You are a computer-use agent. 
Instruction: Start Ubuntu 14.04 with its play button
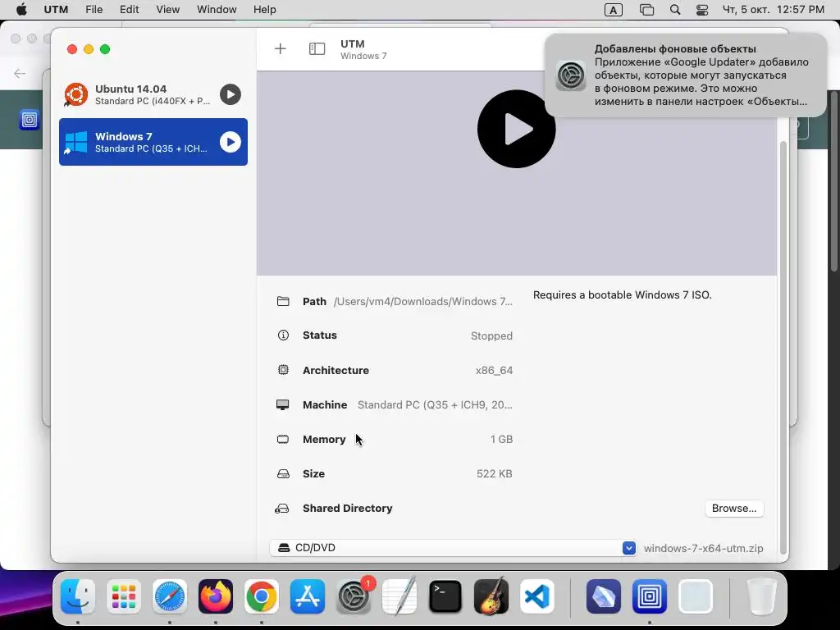point(231,95)
